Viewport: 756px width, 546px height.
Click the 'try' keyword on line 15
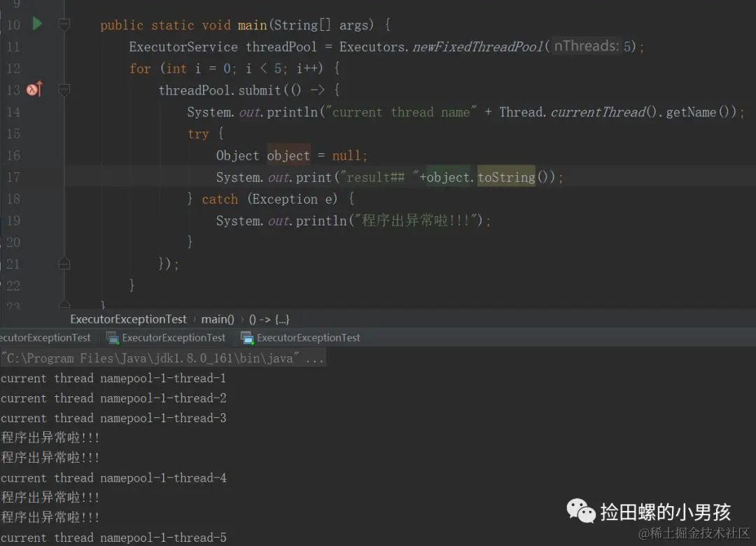tap(198, 134)
